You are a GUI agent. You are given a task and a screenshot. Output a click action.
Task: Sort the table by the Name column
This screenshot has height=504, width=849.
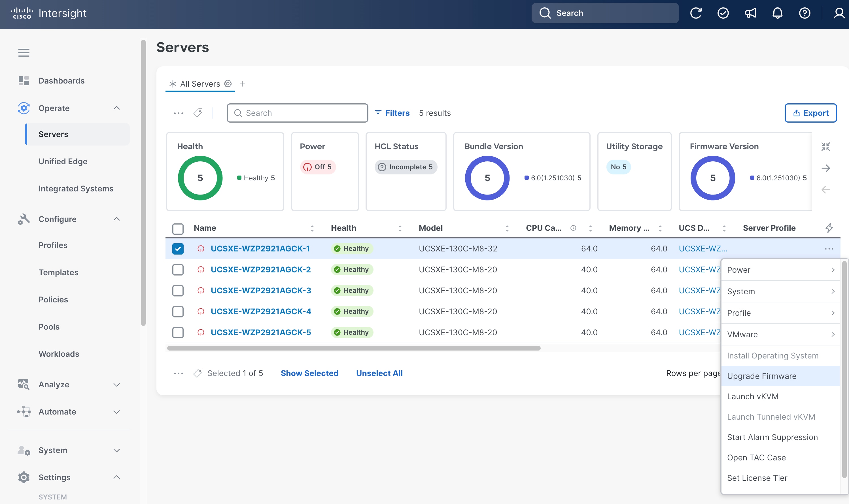tap(312, 228)
